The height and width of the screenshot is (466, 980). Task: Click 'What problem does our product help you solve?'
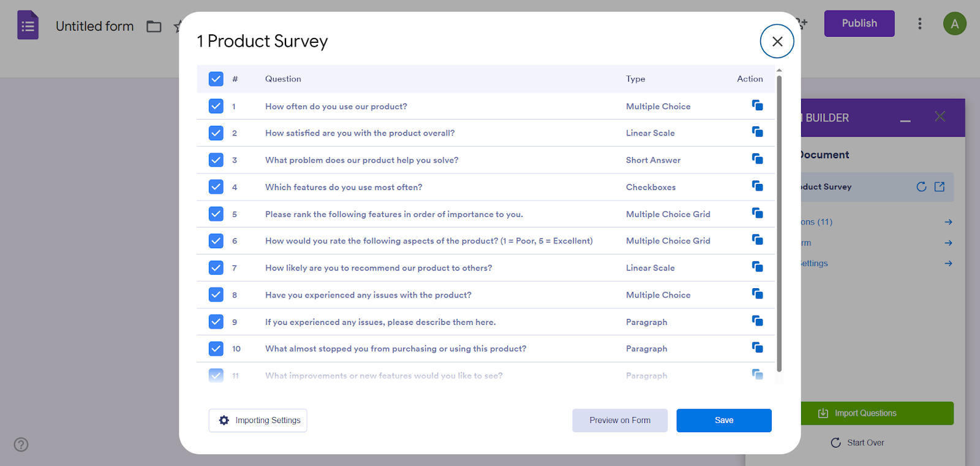362,161
